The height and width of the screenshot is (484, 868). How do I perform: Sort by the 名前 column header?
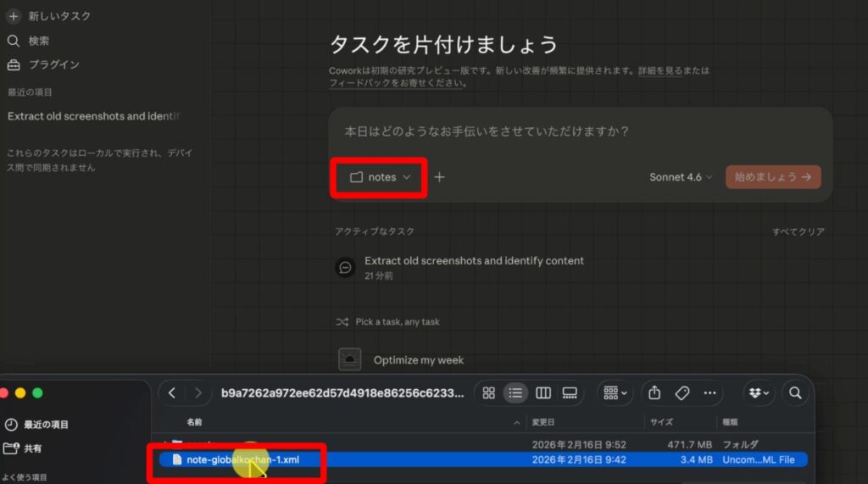pyautogui.click(x=194, y=422)
